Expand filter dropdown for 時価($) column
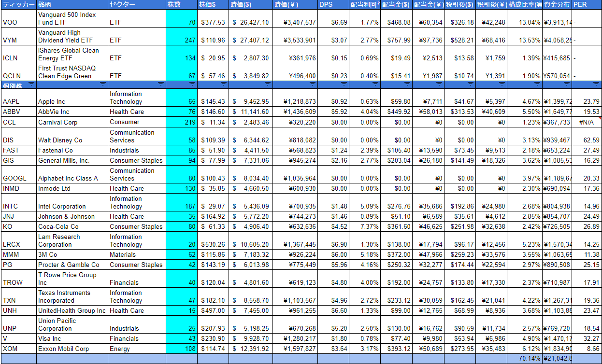602x364 pixels. (x=267, y=84)
